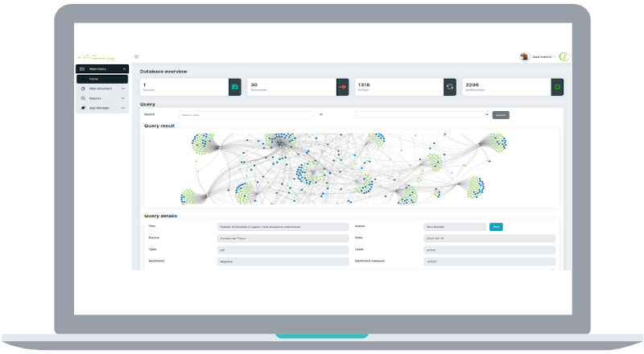
Task: Click the teal button next to Author
Action: tap(496, 227)
